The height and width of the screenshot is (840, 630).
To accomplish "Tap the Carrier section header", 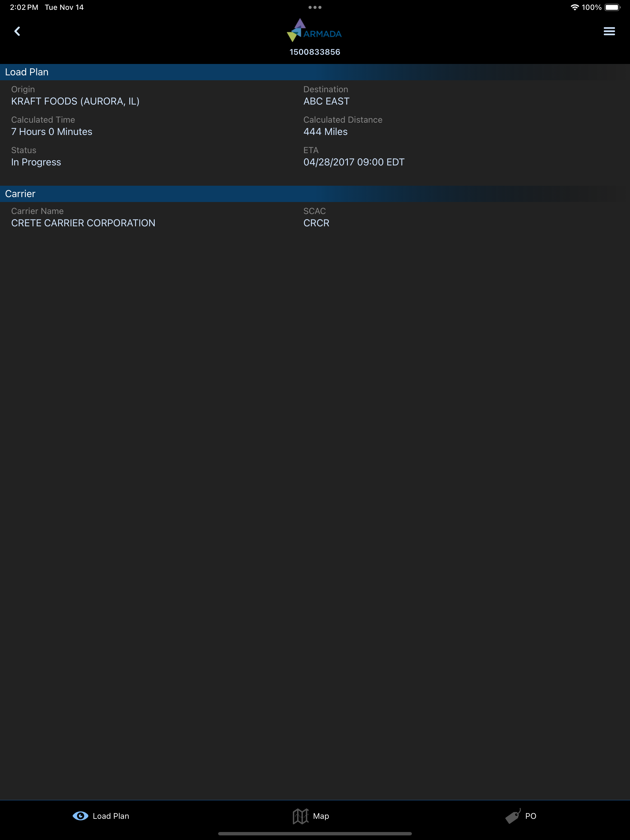I will (20, 194).
